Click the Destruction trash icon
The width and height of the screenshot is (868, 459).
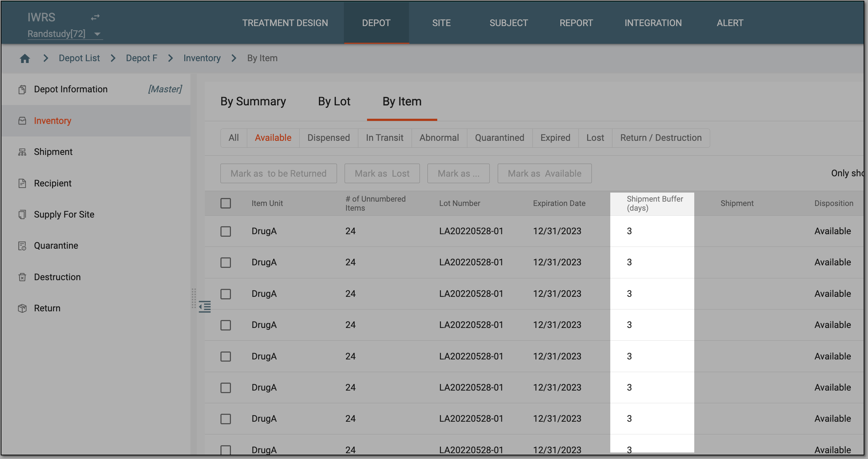[x=22, y=277]
